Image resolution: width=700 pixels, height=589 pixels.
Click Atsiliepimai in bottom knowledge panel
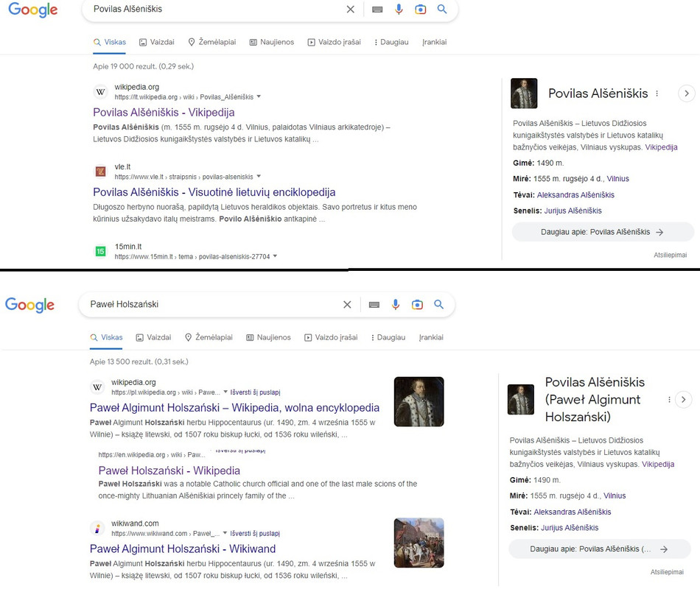click(667, 572)
